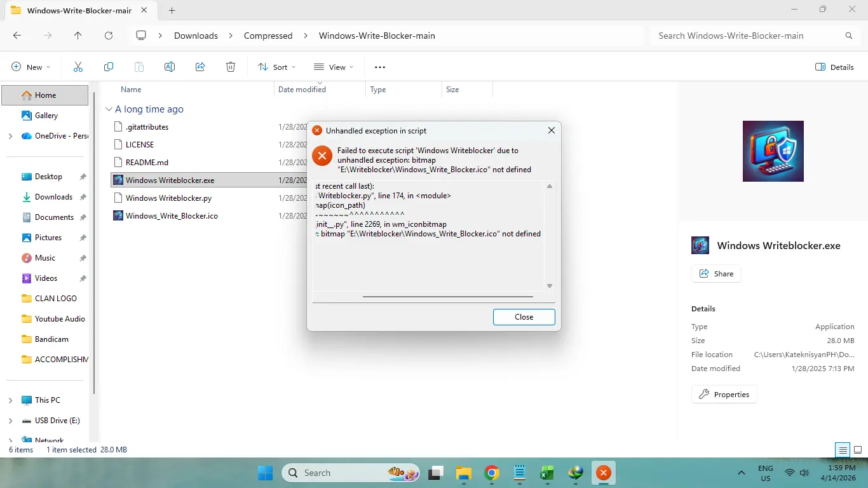Image resolution: width=868 pixels, height=488 pixels.
Task: Open the View dropdown menu
Action: [x=334, y=67]
